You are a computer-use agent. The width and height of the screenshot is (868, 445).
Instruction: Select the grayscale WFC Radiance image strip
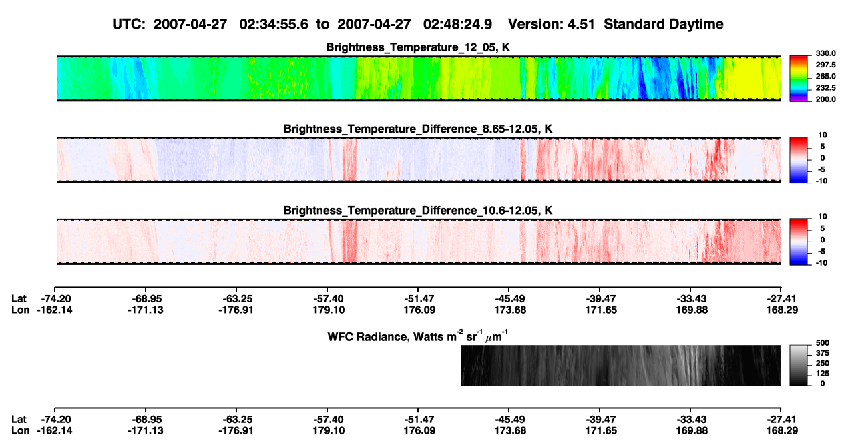click(x=621, y=365)
